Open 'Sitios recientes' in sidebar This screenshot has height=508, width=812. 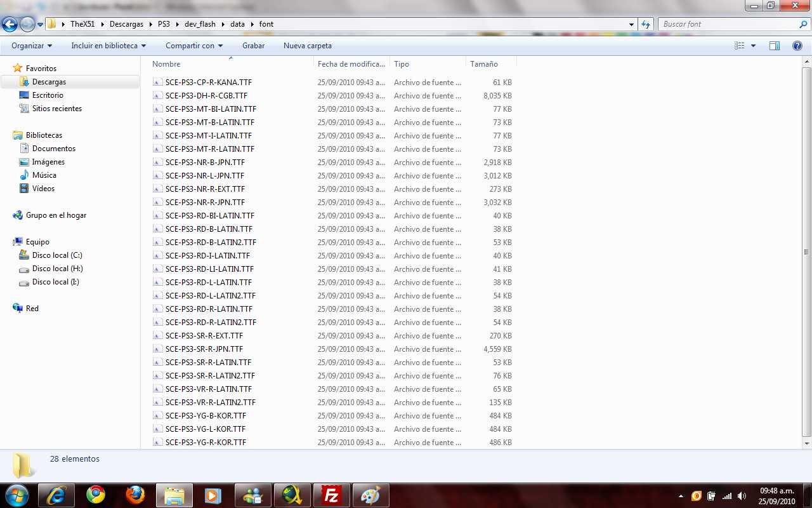57,109
